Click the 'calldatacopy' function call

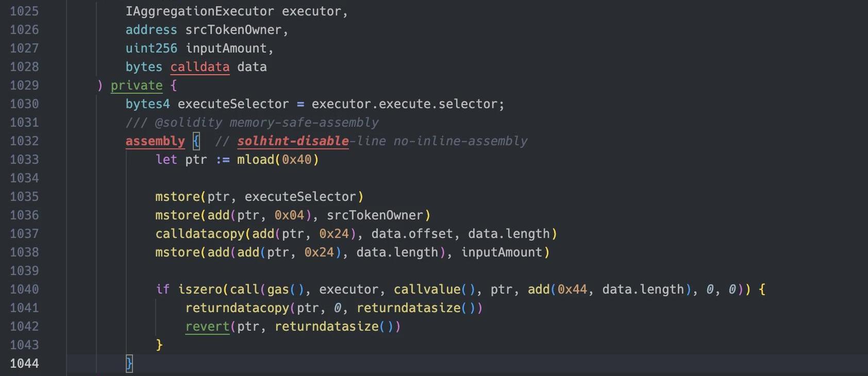click(199, 234)
